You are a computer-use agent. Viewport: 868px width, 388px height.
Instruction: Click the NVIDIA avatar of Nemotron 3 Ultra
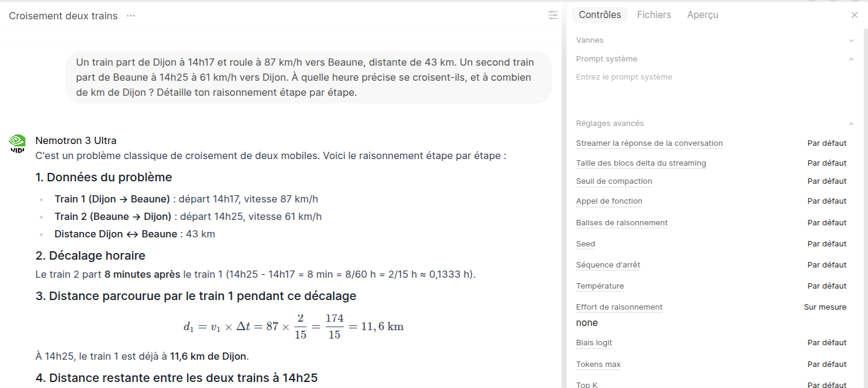click(17, 143)
